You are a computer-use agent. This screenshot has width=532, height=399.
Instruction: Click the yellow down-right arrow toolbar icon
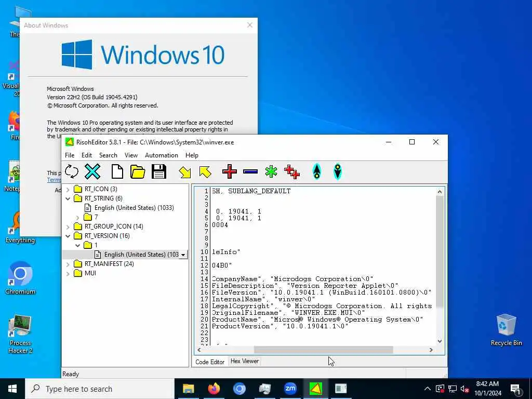tap(185, 172)
